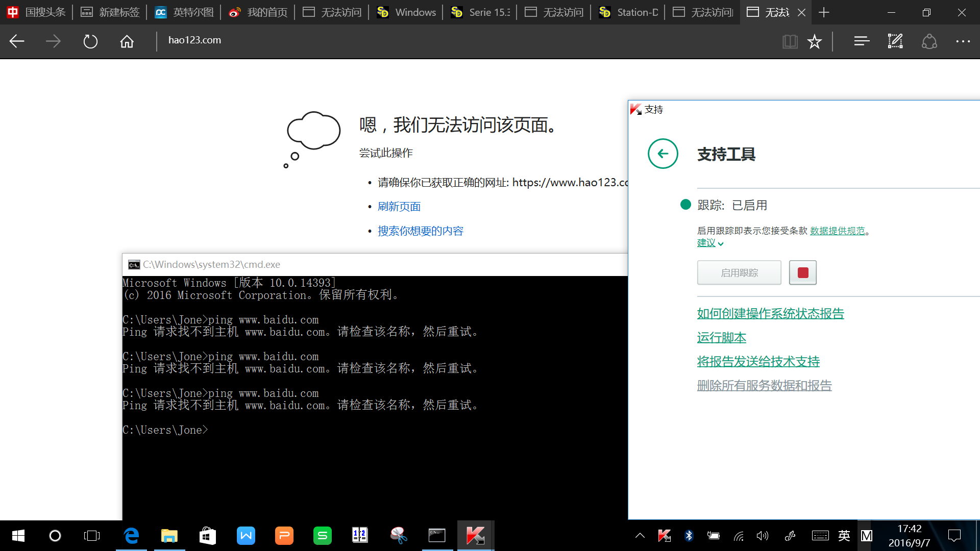Switch to the Station-D tab
The height and width of the screenshot is (551, 980).
628,12
